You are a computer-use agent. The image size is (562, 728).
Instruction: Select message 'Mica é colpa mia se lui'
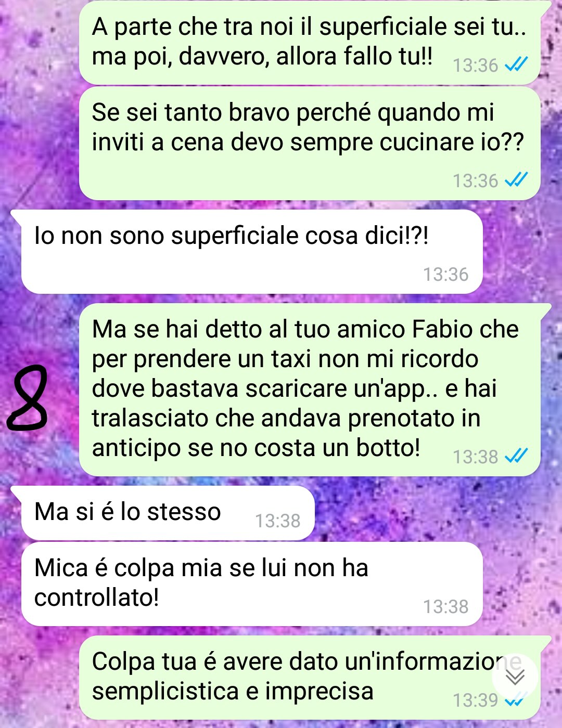point(252,584)
